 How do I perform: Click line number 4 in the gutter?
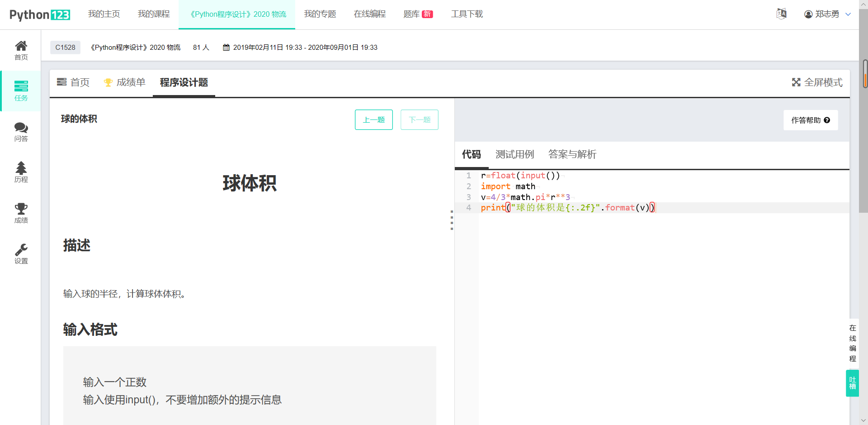click(469, 208)
